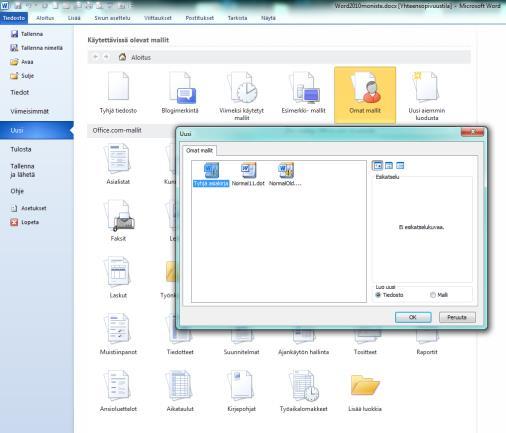Click Peruuta to cancel the dialog
The width and height of the screenshot is (506, 433).
[457, 317]
